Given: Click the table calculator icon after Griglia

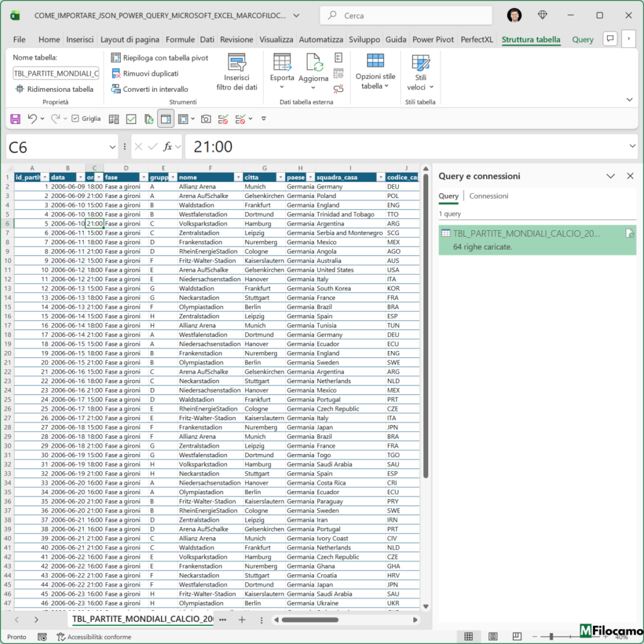Looking at the screenshot, I should (x=114, y=119).
